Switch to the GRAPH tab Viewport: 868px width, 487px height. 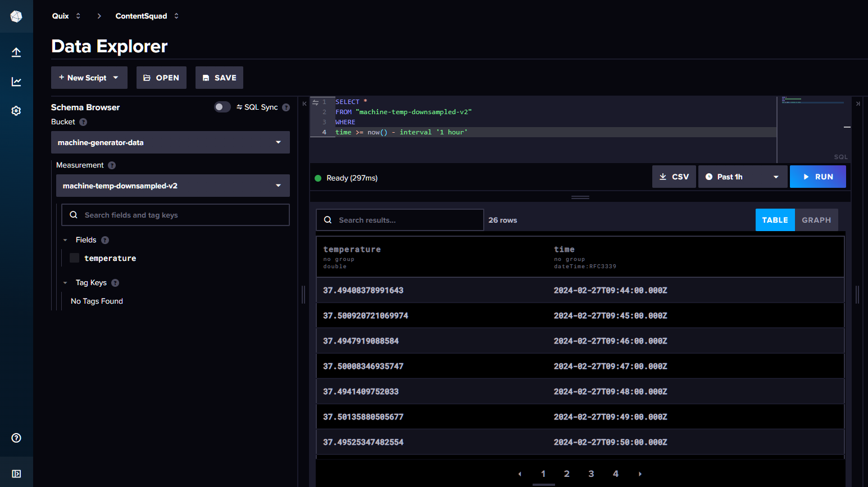(x=816, y=220)
